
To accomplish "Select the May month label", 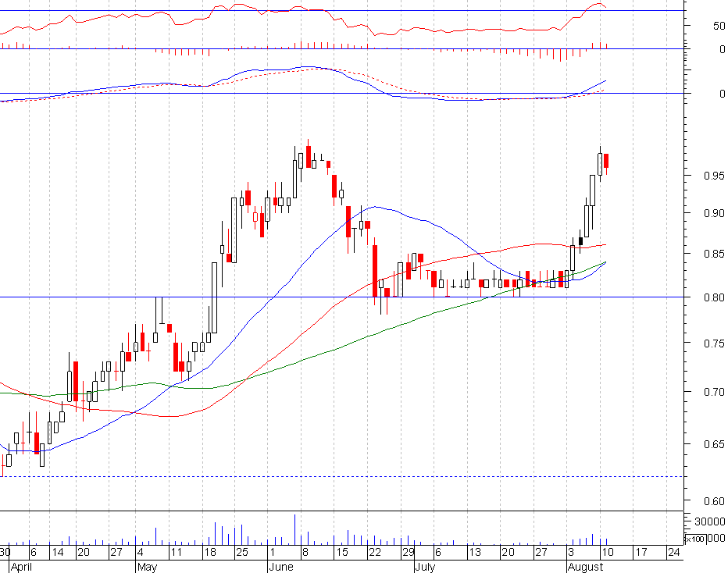I will [x=148, y=567].
